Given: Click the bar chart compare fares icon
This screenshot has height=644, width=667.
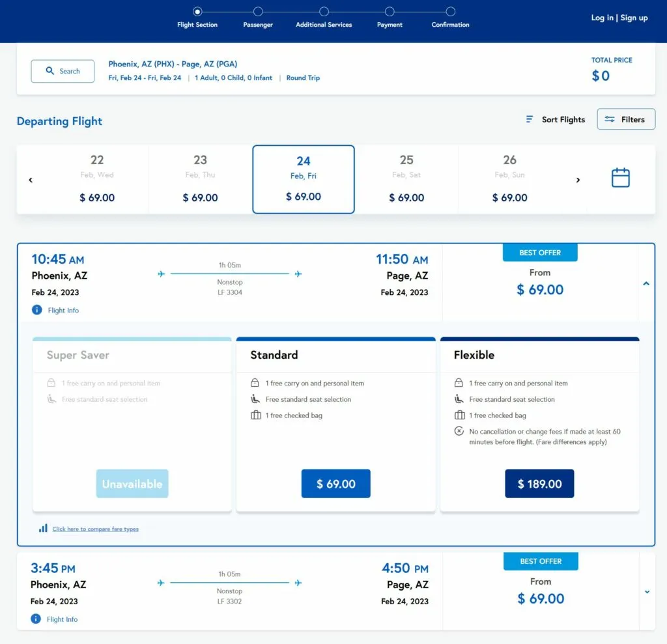Looking at the screenshot, I should tap(43, 528).
